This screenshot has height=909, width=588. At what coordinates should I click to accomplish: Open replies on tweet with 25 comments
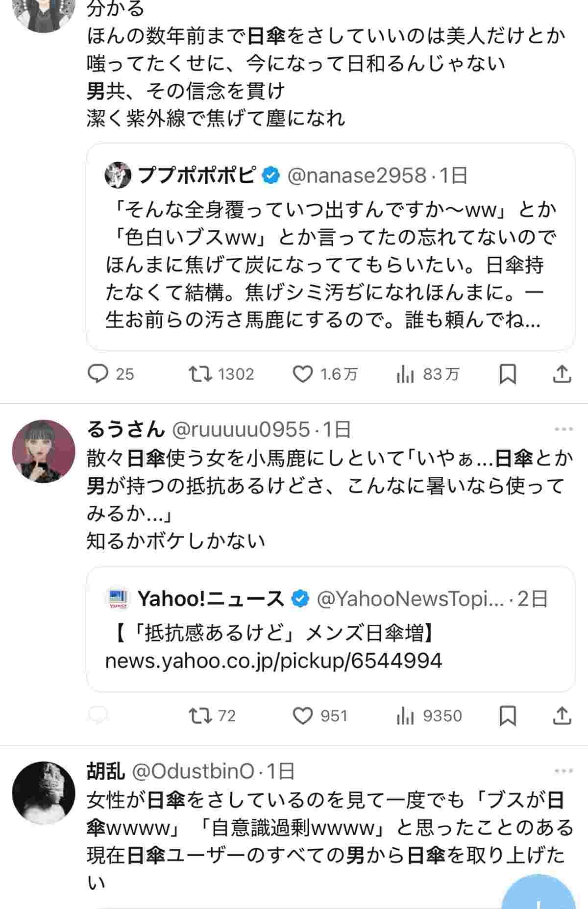click(98, 374)
